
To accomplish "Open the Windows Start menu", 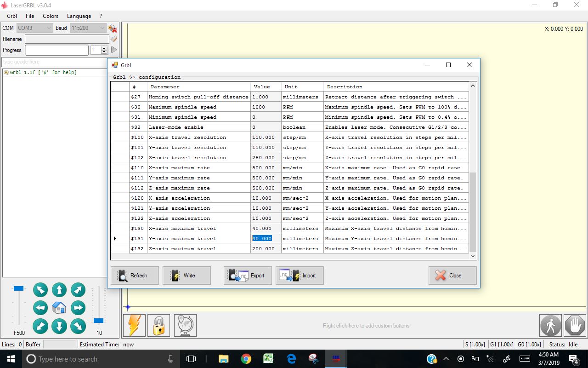I will [x=11, y=359].
